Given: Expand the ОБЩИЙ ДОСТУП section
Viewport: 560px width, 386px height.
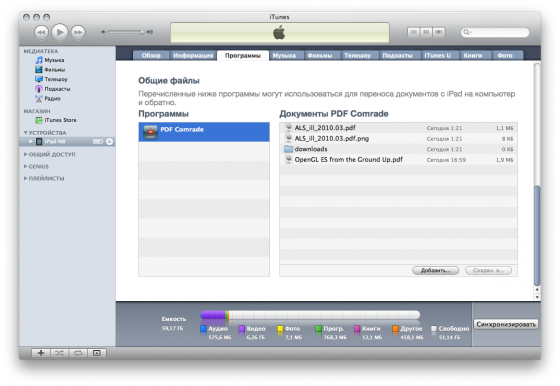Looking at the screenshot, I should pos(25,155).
